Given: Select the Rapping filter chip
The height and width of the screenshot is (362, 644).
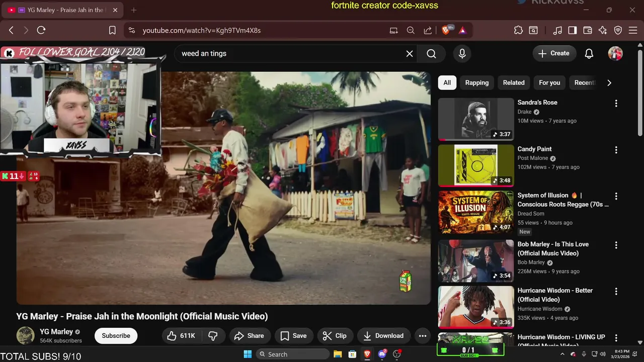Looking at the screenshot, I should click(477, 82).
